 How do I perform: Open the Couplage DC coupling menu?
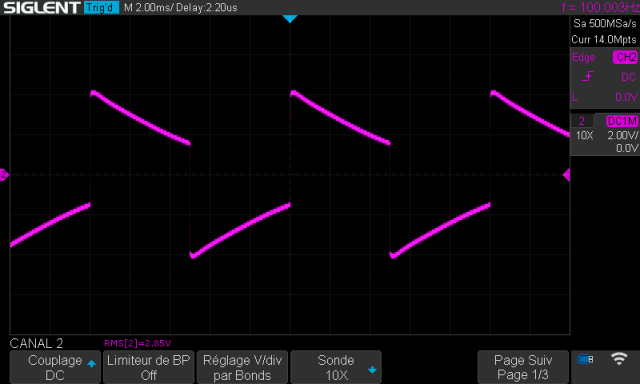point(55,367)
